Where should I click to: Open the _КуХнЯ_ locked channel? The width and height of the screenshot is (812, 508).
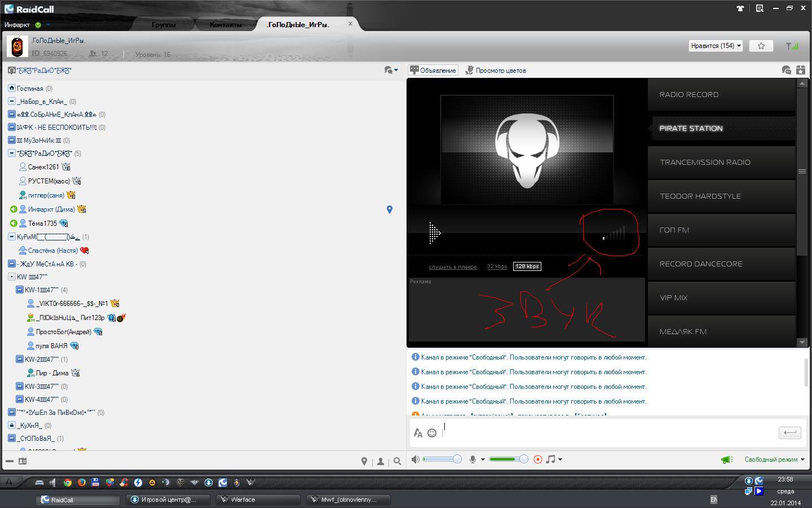(29, 426)
